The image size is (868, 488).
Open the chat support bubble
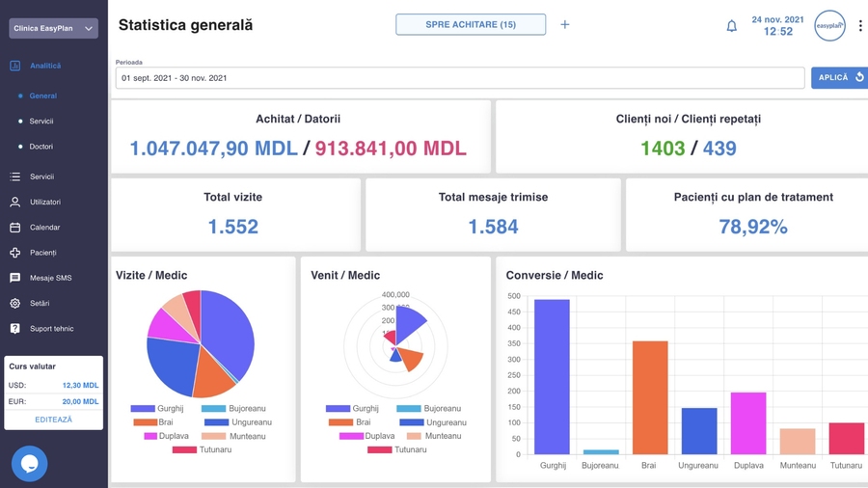tap(29, 464)
